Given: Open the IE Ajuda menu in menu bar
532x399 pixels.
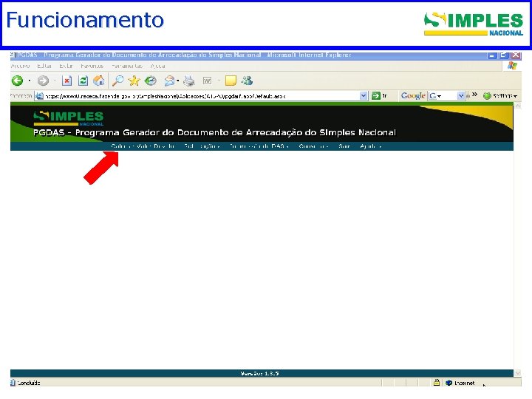Looking at the screenshot, I should point(158,66).
